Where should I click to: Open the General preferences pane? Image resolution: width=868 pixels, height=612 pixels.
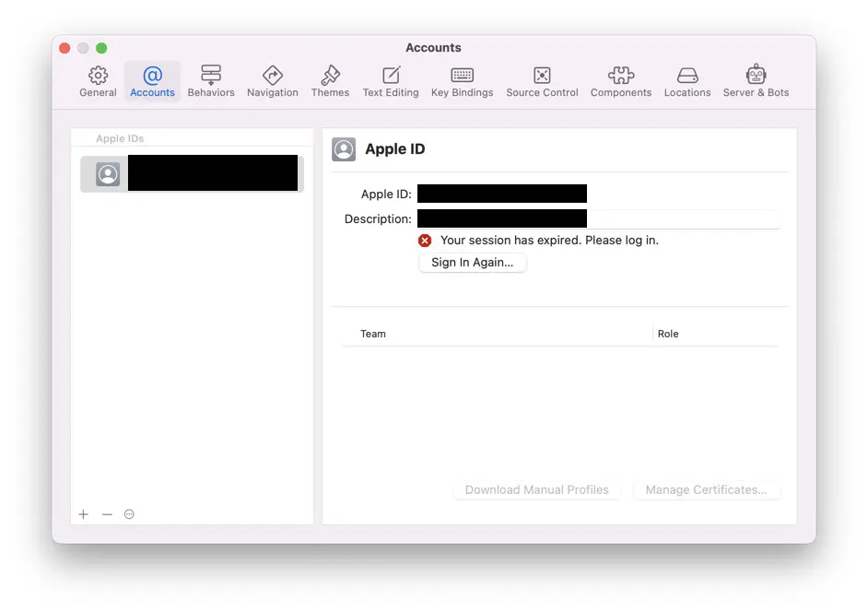pos(98,81)
